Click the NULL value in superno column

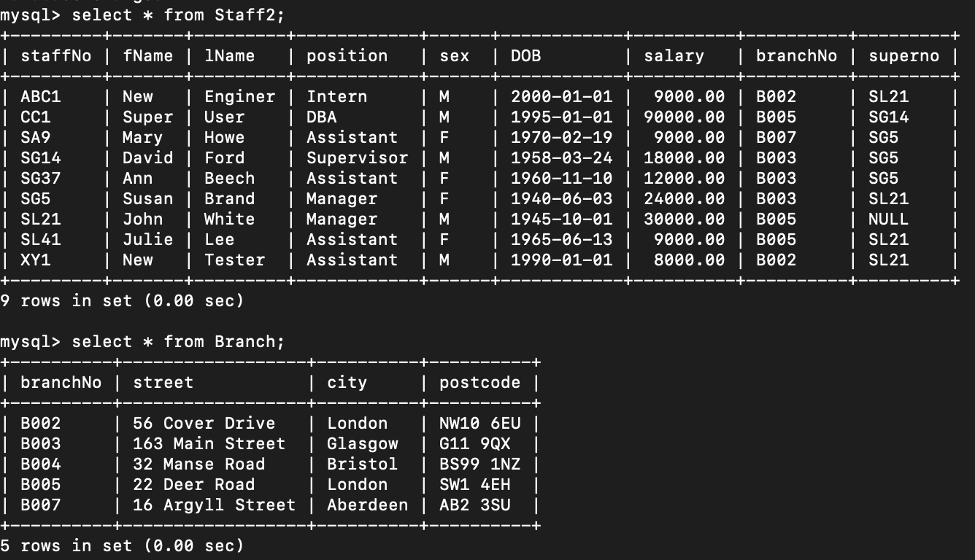(889, 219)
